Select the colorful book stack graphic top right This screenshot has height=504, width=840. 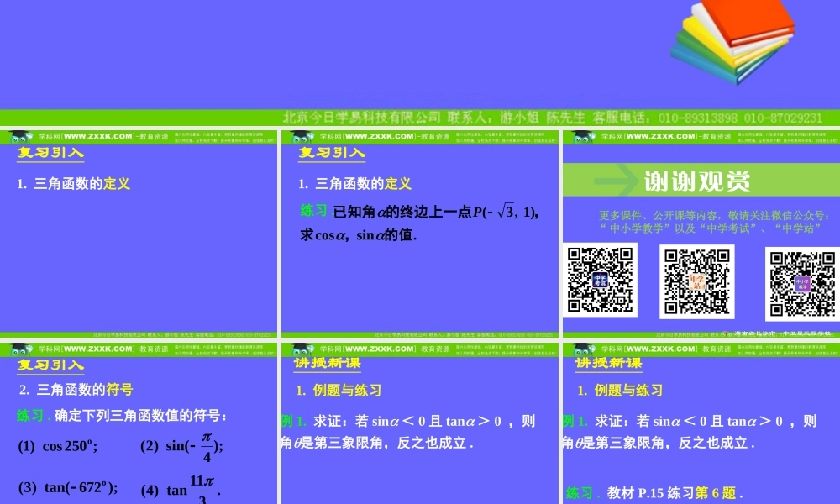pos(733,44)
